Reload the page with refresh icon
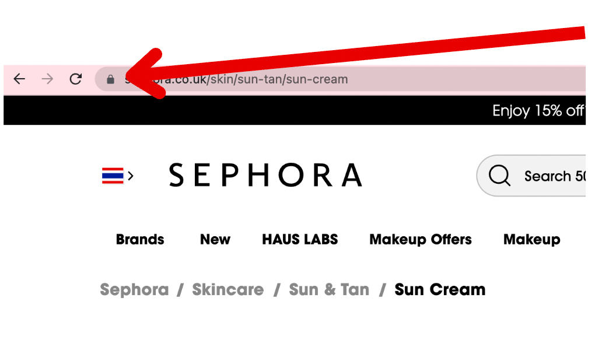 click(76, 79)
